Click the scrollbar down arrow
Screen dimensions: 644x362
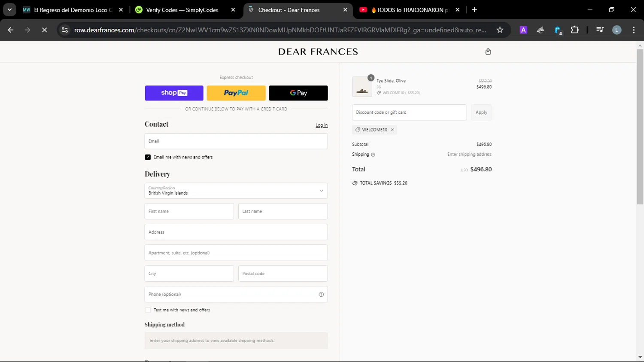(x=640, y=357)
